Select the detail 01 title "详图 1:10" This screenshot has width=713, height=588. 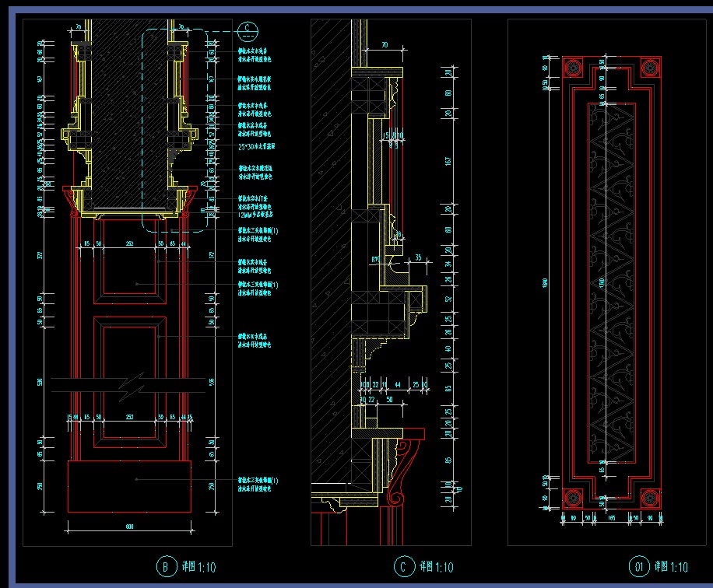[x=671, y=567]
